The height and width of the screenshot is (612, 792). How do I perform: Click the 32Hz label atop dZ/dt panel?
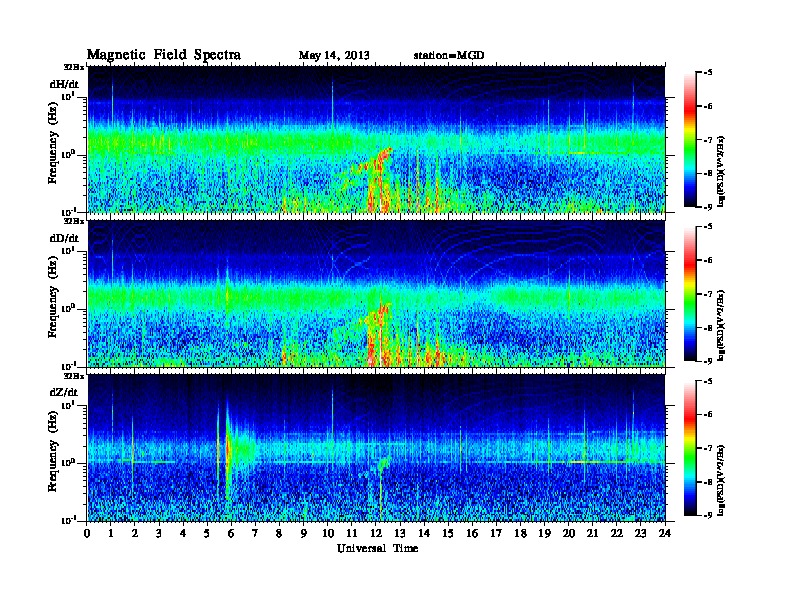(74, 376)
